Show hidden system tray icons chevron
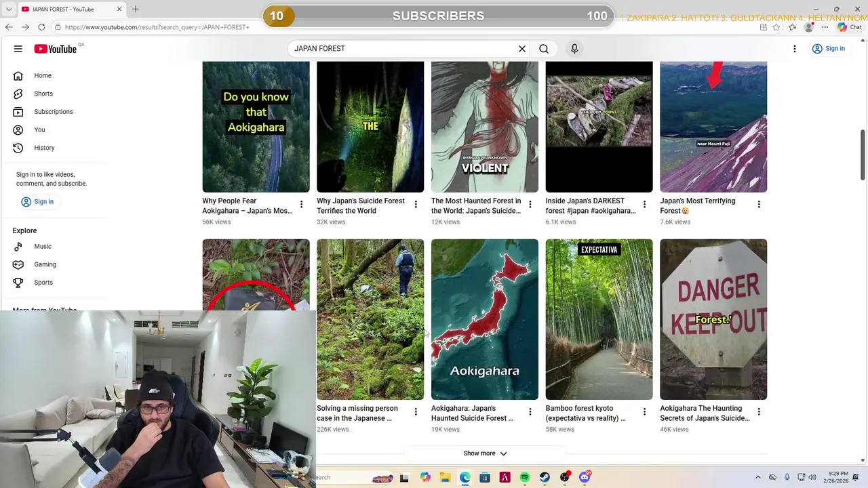The height and width of the screenshot is (488, 868). (x=758, y=477)
